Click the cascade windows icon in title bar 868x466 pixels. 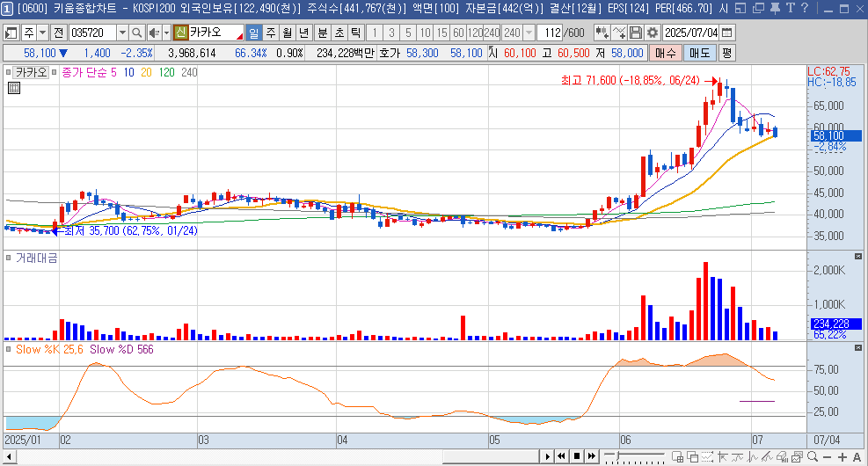click(x=758, y=8)
